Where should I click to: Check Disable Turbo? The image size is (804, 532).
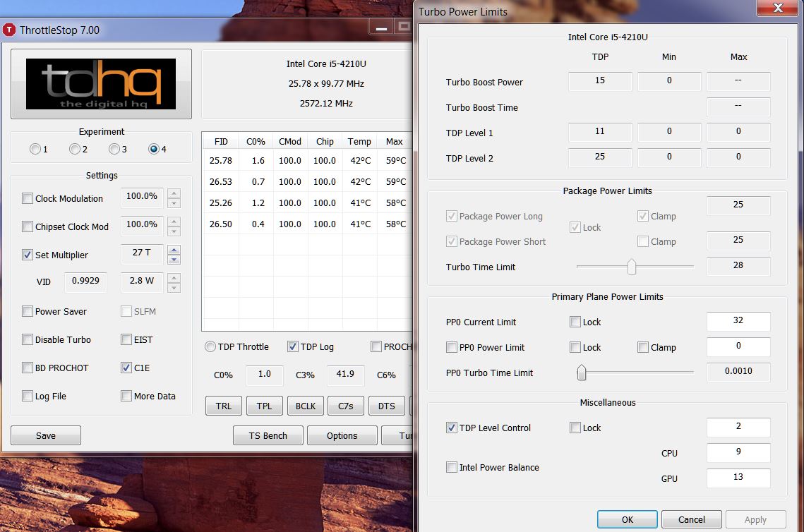[x=27, y=339]
